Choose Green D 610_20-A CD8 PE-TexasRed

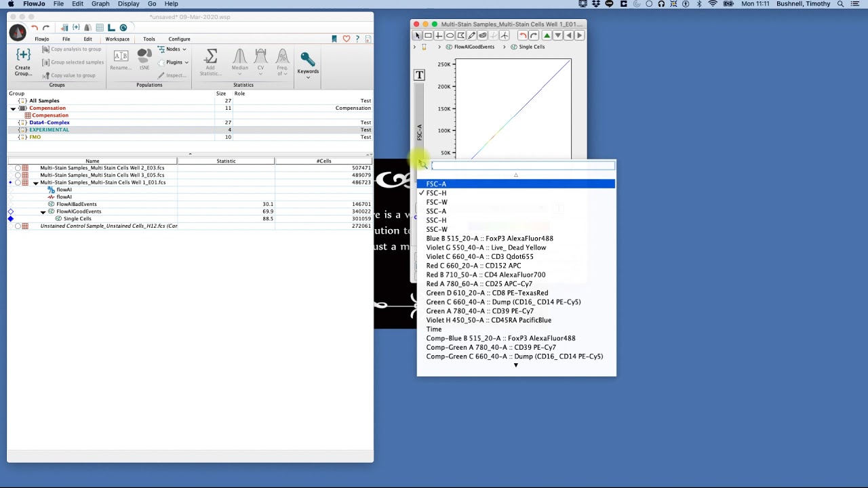(x=516, y=293)
